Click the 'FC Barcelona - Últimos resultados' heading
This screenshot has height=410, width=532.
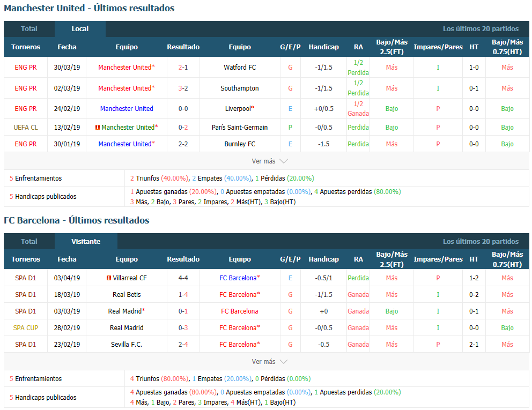(x=77, y=220)
